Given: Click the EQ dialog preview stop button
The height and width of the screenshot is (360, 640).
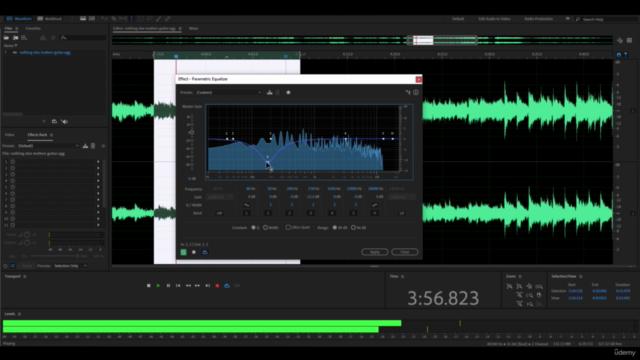Looking at the screenshot, I should (194, 252).
